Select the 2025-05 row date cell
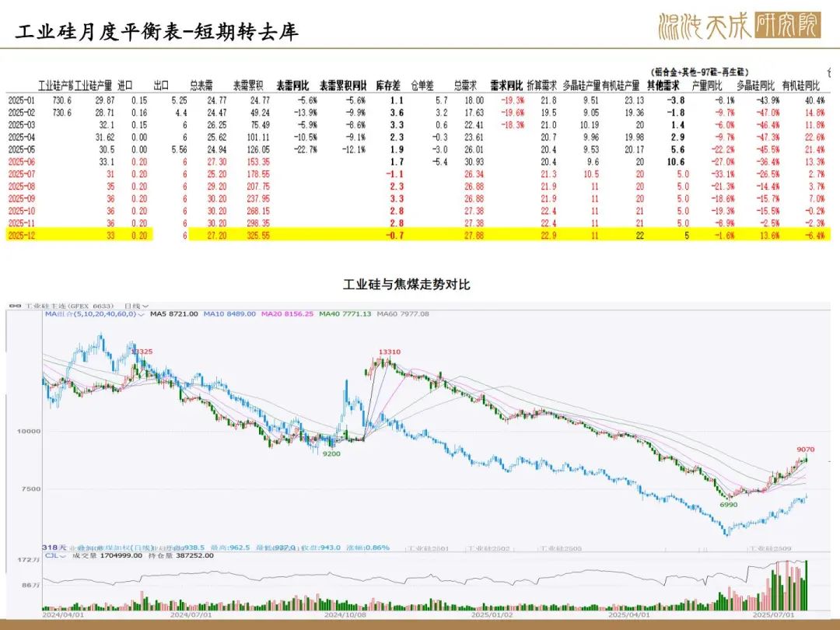The width and height of the screenshot is (840, 630). (22, 149)
